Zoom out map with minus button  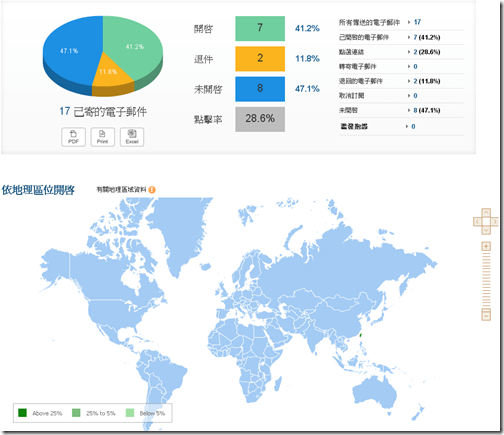[x=486, y=315]
